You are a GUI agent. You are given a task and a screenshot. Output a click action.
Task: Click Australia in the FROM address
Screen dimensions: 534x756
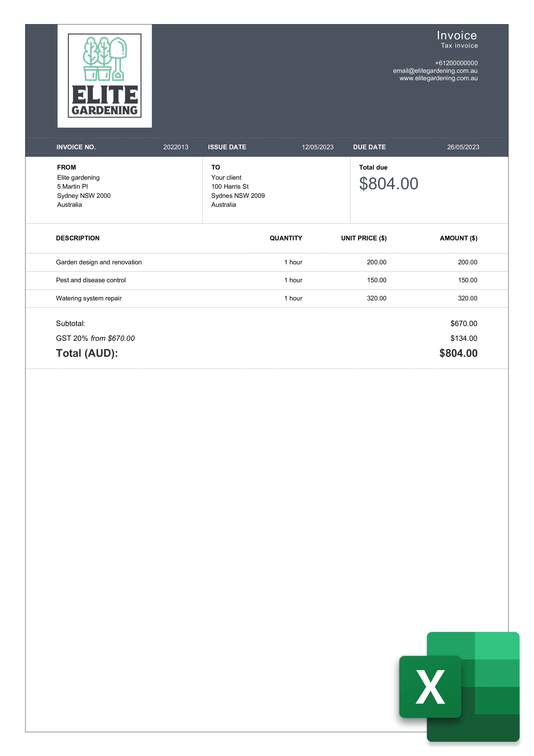[69, 205]
